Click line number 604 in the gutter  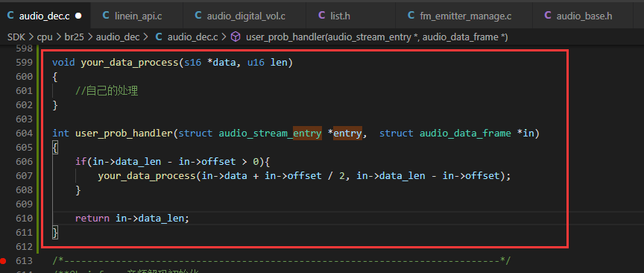coord(25,134)
